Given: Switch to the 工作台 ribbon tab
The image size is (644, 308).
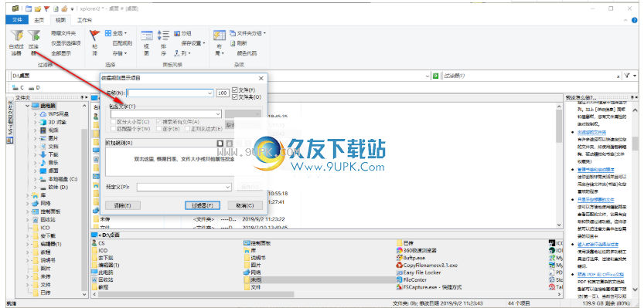Looking at the screenshot, I should (x=84, y=20).
